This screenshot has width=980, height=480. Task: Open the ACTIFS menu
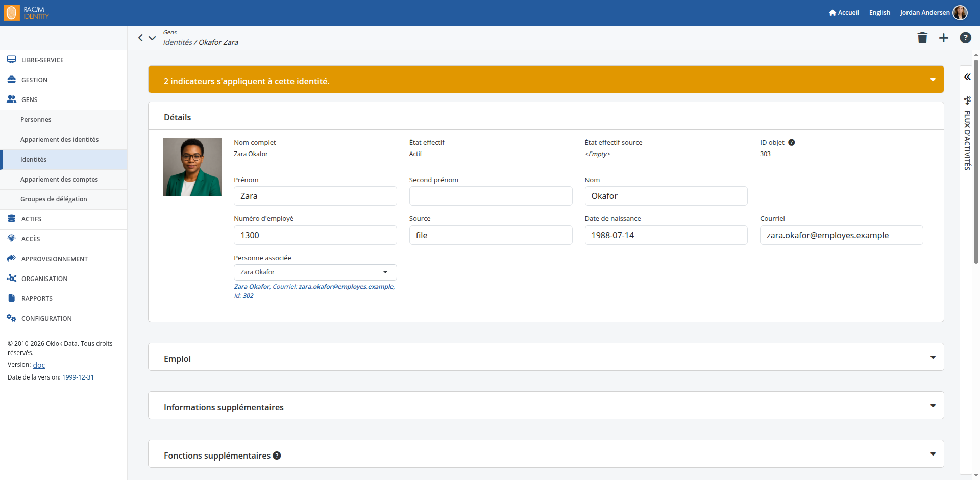point(63,219)
